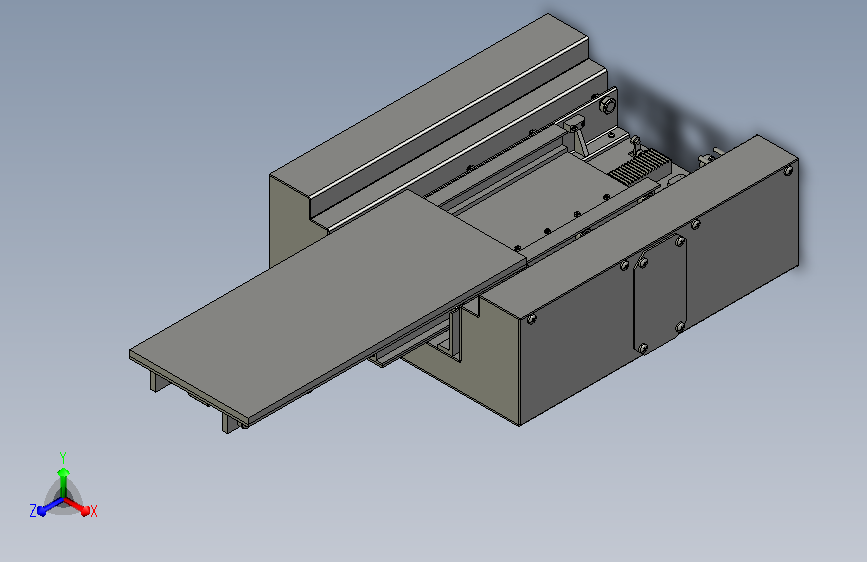Select the small rectangular access panel on side cover
This screenshot has width=867, height=562.
[x=660, y=295]
